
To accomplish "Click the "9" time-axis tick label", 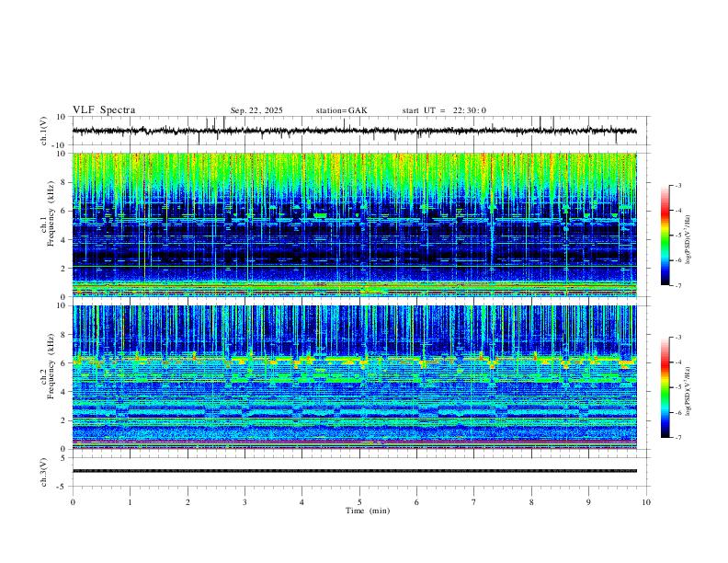I will [588, 502].
